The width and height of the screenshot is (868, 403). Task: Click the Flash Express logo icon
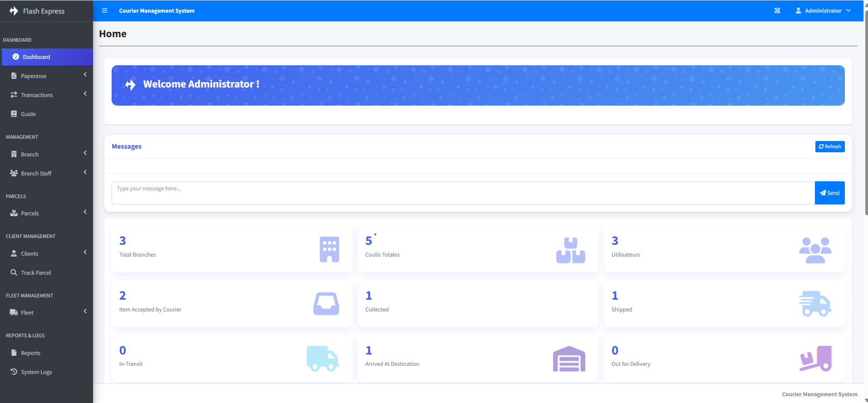pyautogui.click(x=14, y=11)
